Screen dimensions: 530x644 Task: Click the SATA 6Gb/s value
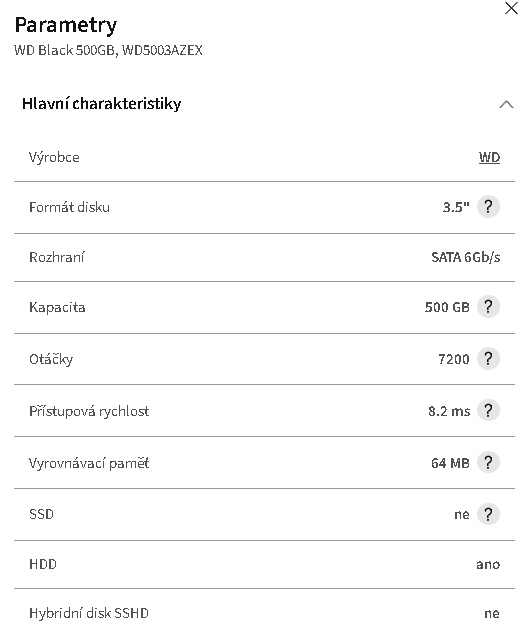(465, 258)
